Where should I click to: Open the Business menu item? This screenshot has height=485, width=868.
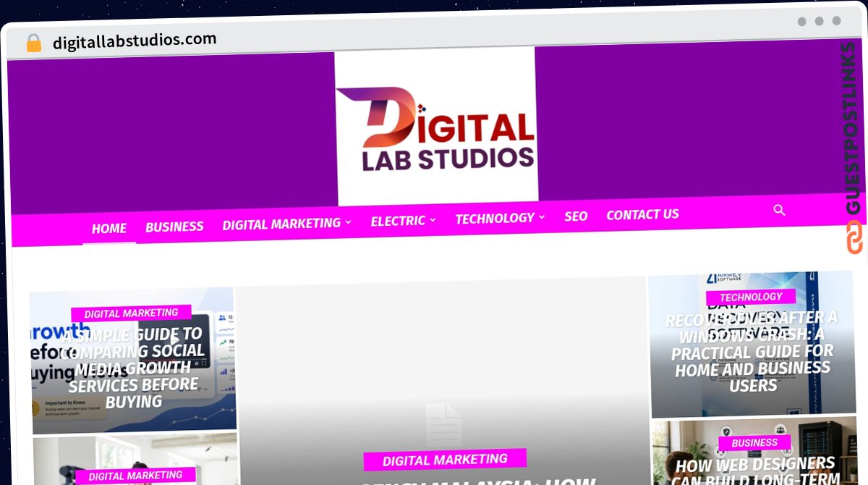tap(174, 227)
